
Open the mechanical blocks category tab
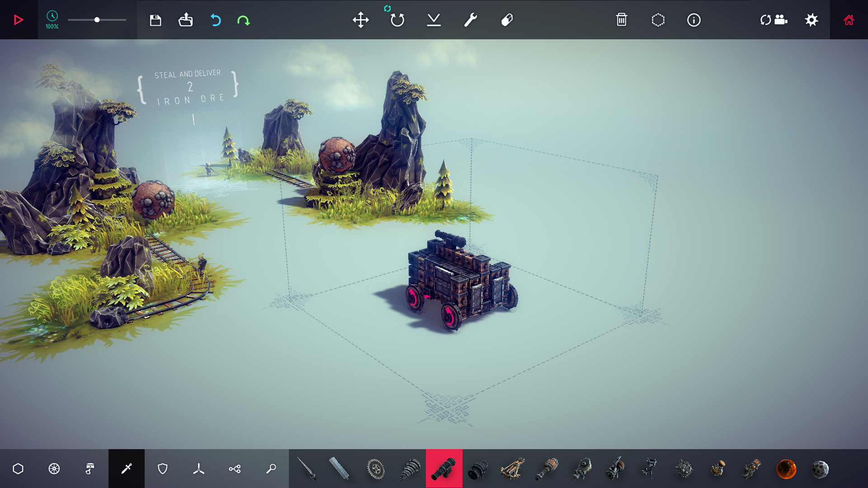click(x=90, y=469)
